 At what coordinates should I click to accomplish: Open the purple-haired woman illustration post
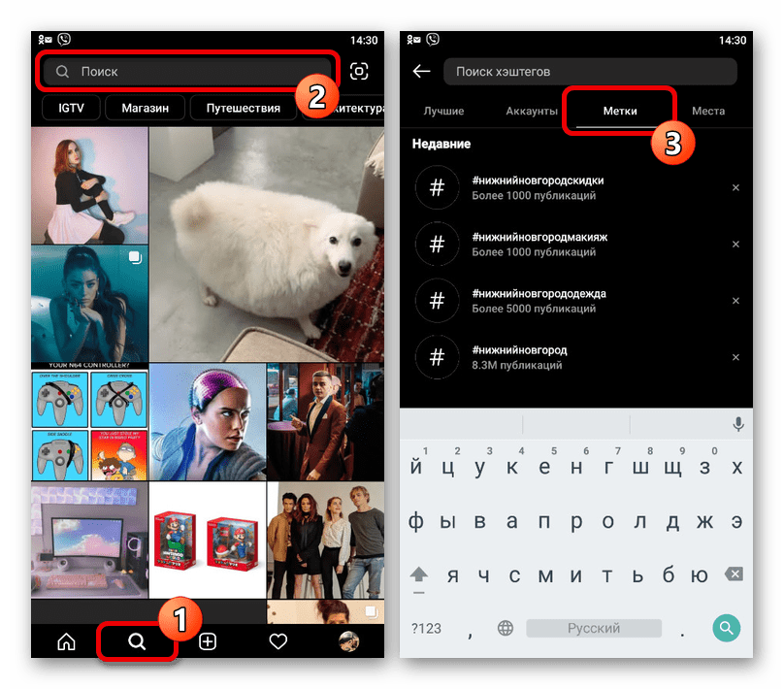tap(208, 422)
